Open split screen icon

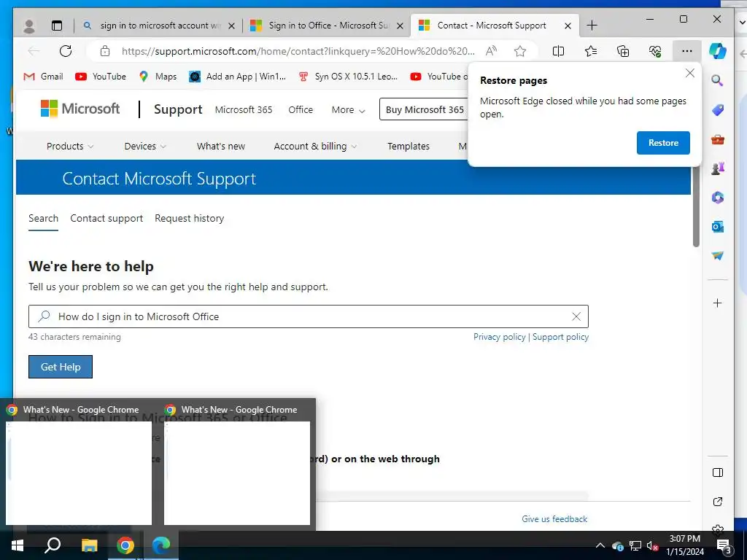[x=558, y=51]
